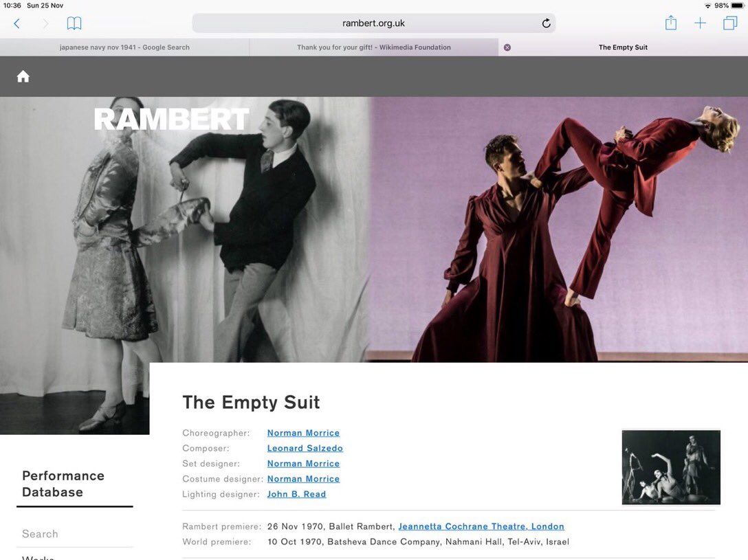The width and height of the screenshot is (748, 560).
Task: Open The Empty Suit performance thumbnail
Action: (671, 467)
